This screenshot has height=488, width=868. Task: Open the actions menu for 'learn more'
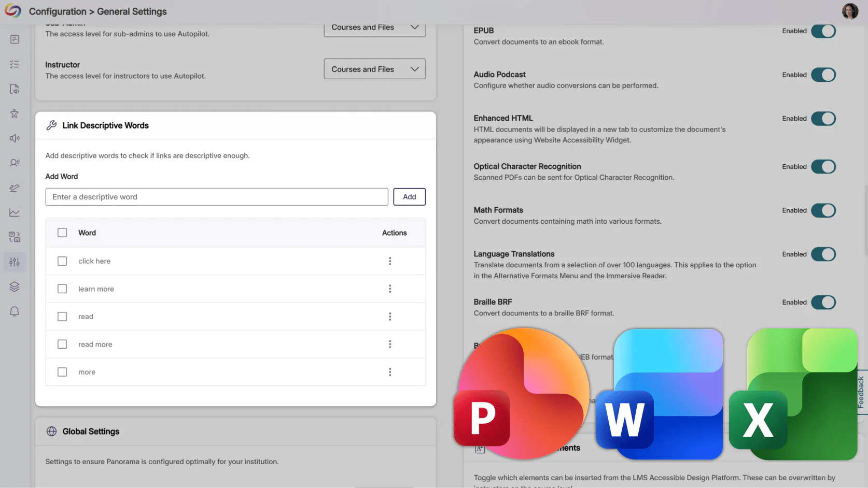(390, 289)
